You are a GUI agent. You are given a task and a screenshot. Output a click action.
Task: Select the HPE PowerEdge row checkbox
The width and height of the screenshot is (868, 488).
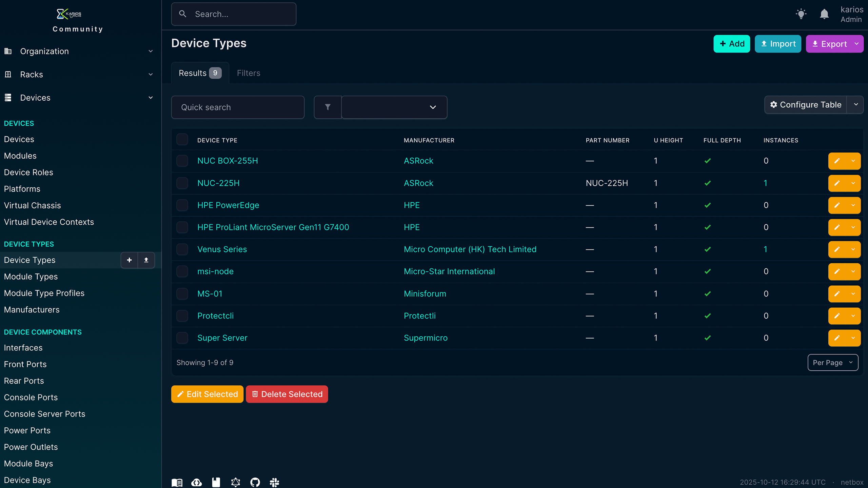click(182, 205)
